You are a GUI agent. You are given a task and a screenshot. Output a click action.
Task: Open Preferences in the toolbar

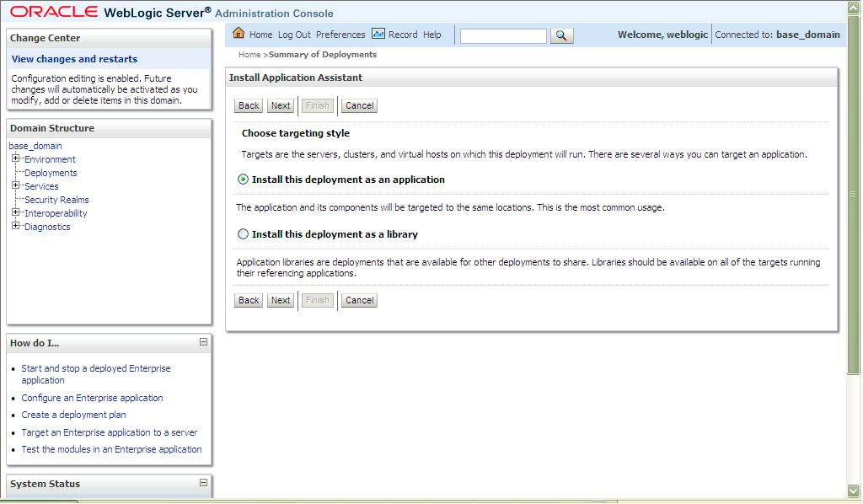pyautogui.click(x=340, y=35)
